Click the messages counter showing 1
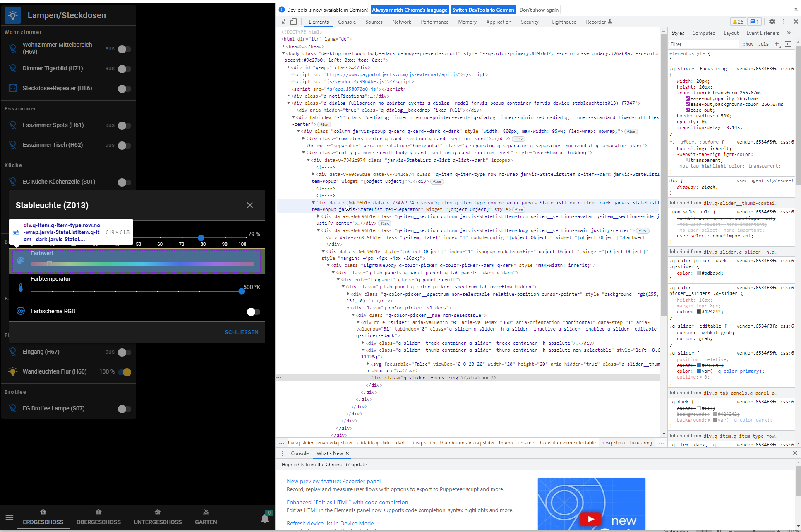Image resolution: width=801 pixels, height=532 pixels. tap(755, 22)
